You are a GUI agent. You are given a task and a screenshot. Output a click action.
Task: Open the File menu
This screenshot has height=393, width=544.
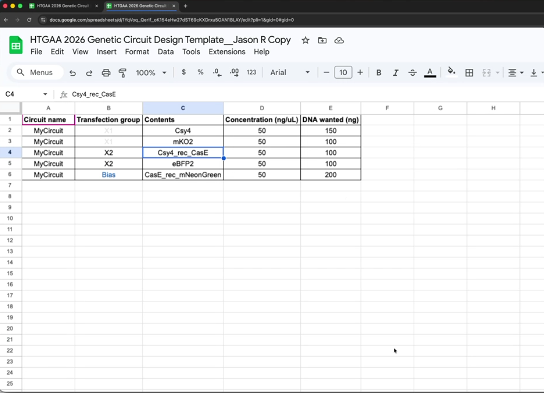coord(36,52)
